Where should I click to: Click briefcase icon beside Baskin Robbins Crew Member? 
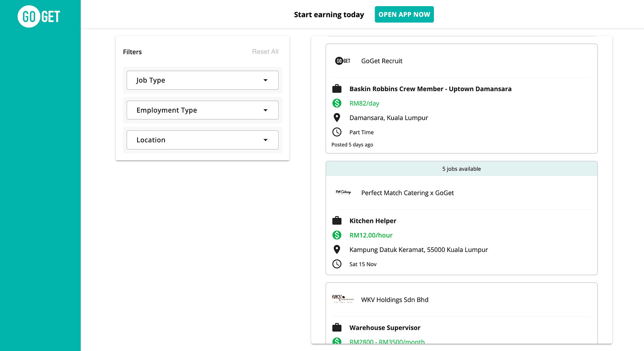(x=337, y=89)
